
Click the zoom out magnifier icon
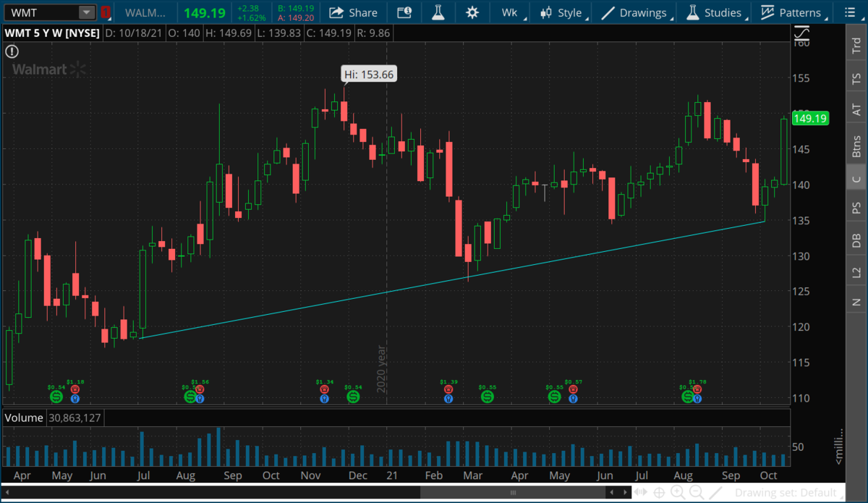click(697, 492)
